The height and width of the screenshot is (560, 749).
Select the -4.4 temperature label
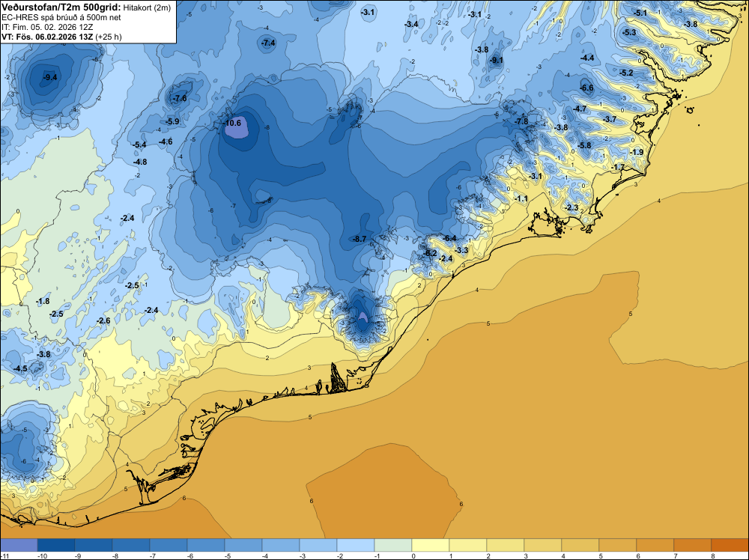tap(587, 58)
